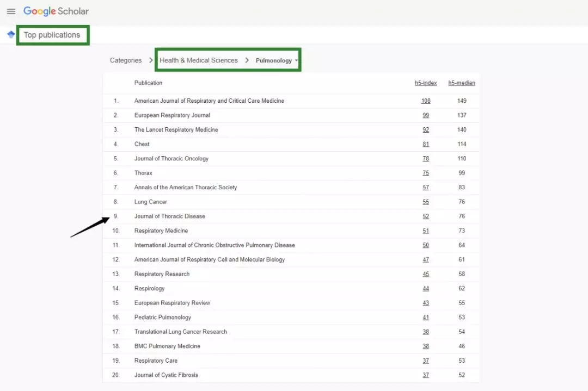Click the h5-index column header
The height and width of the screenshot is (391, 588).
click(x=426, y=83)
